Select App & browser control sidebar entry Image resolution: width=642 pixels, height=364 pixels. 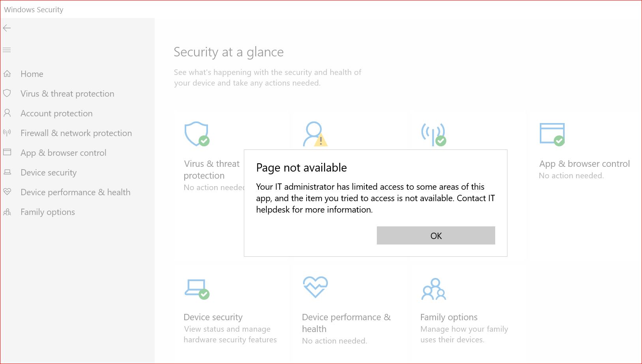coord(63,153)
